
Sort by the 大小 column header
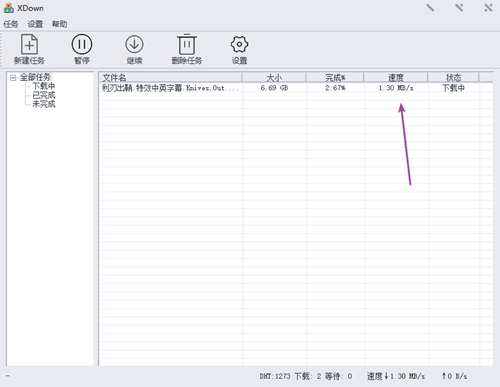point(274,77)
